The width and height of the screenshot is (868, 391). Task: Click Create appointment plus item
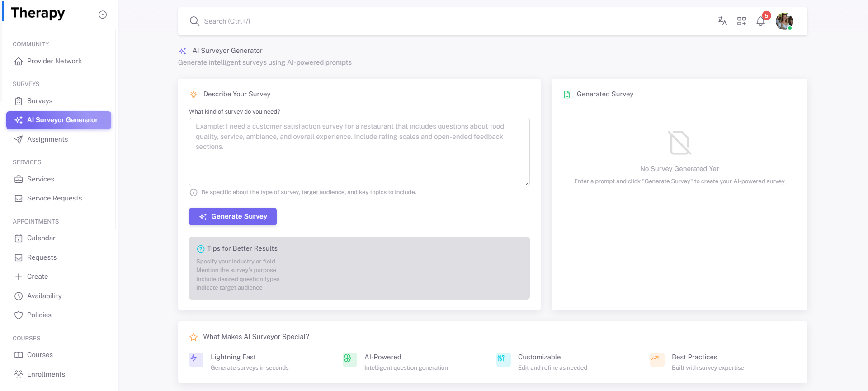(37, 277)
